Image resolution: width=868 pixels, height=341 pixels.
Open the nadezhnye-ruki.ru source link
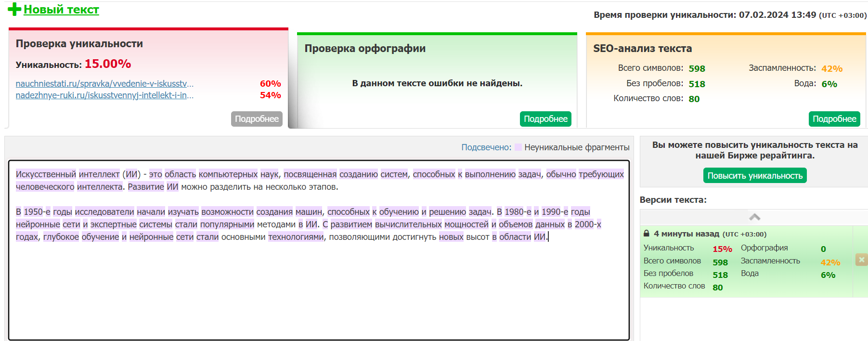(104, 95)
